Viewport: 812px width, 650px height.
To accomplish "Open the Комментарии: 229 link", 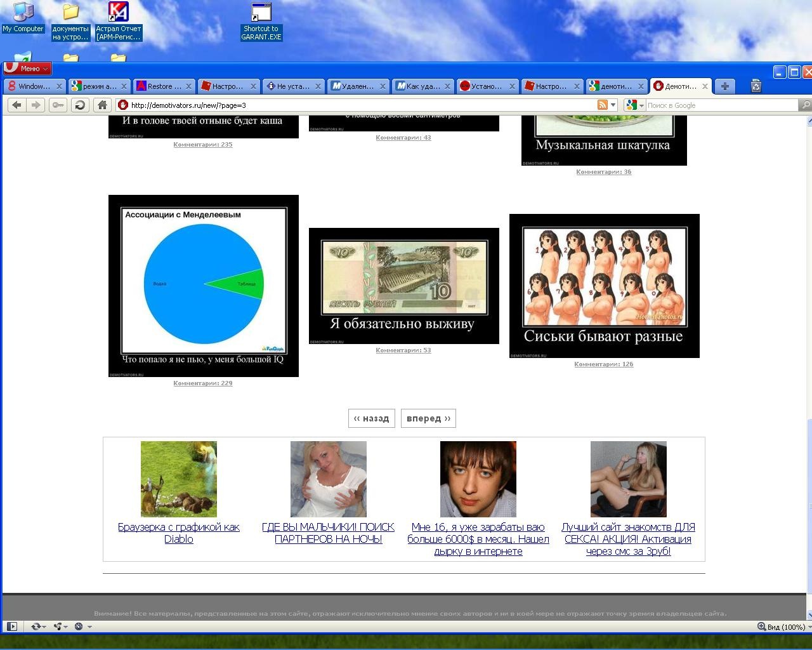I will click(x=203, y=383).
